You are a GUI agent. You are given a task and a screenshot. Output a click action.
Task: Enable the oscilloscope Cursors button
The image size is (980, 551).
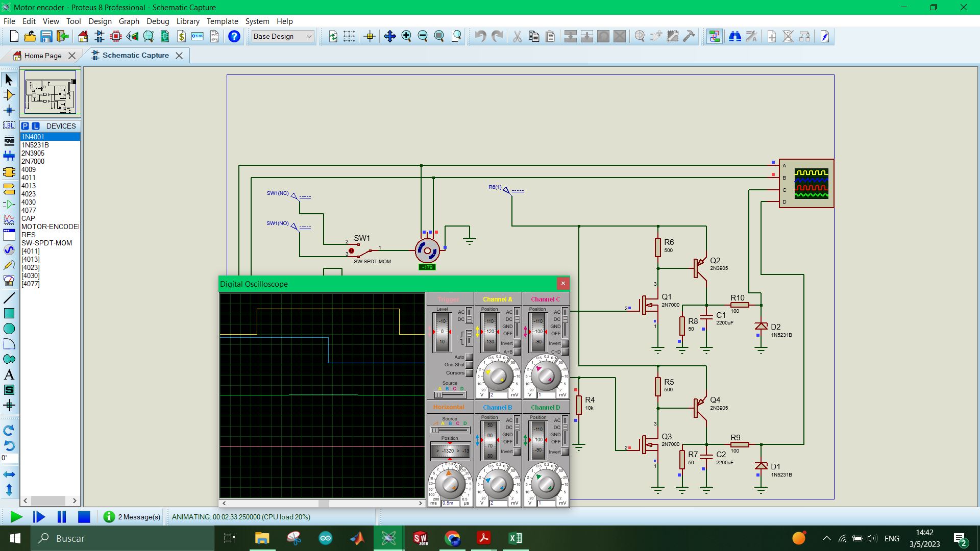[x=469, y=373]
